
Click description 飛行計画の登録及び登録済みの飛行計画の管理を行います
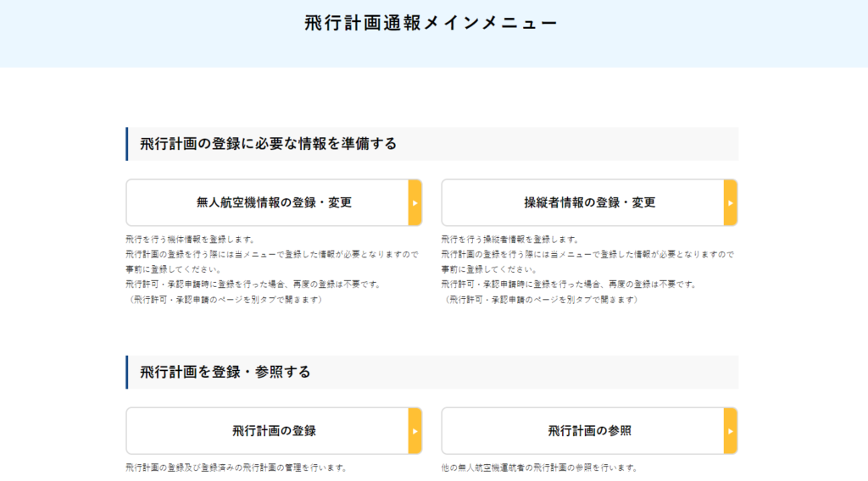tap(236, 467)
